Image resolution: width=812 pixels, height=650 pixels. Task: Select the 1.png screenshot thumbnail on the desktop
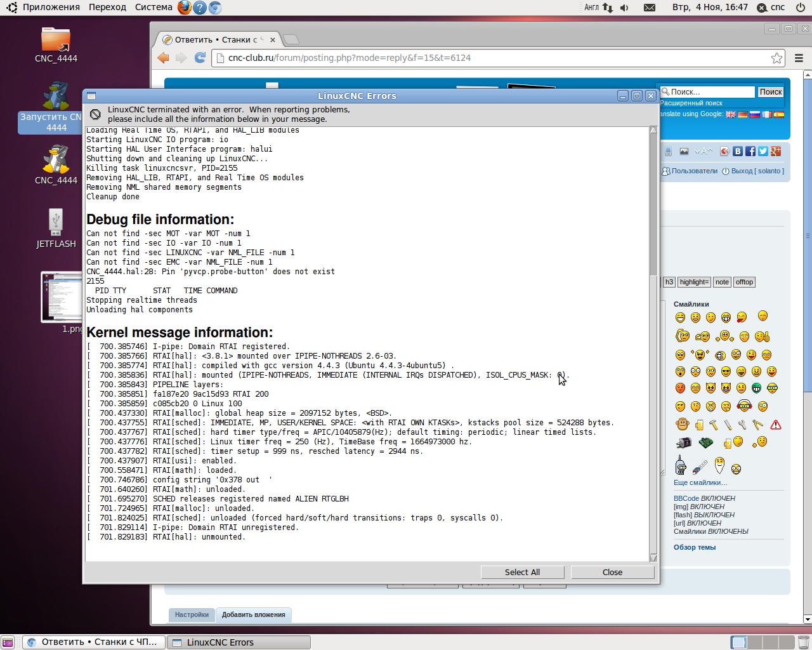62,302
